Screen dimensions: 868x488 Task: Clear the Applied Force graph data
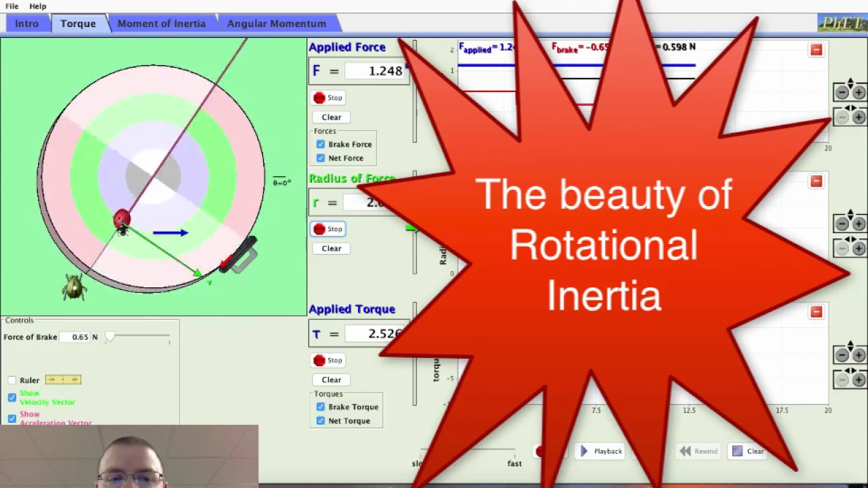pyautogui.click(x=332, y=117)
